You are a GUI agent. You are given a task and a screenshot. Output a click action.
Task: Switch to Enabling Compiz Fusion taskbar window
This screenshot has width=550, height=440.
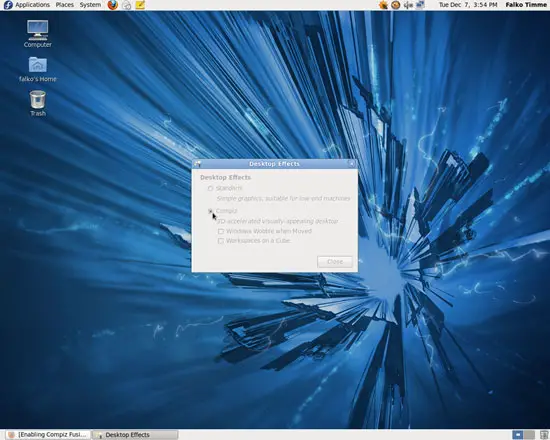point(48,435)
